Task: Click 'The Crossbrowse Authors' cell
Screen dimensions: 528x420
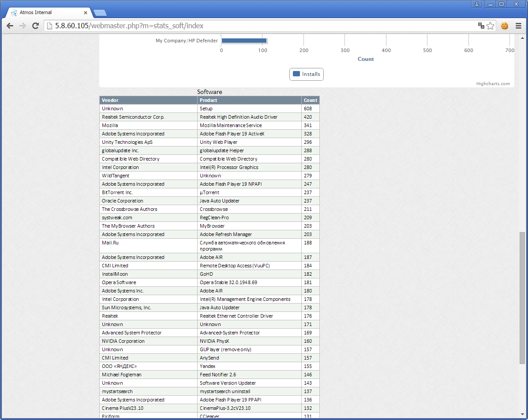Action: 149,209
